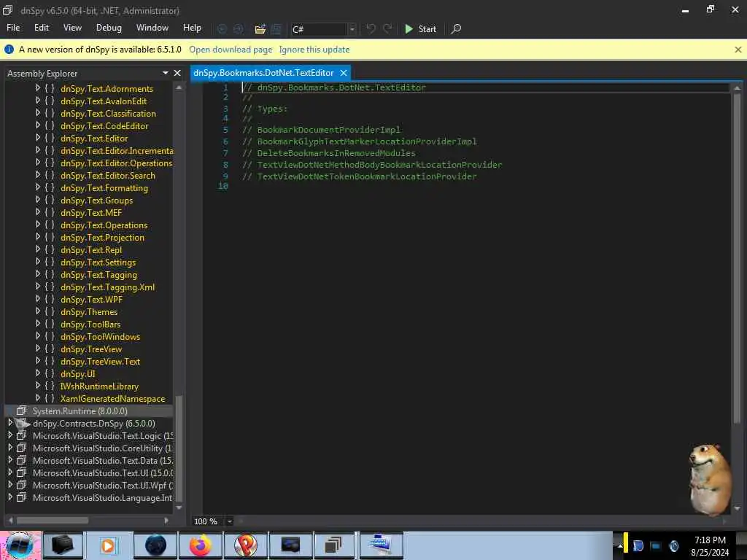Click the Open download page link
Screen dimensions: 747x560
[231, 50]
